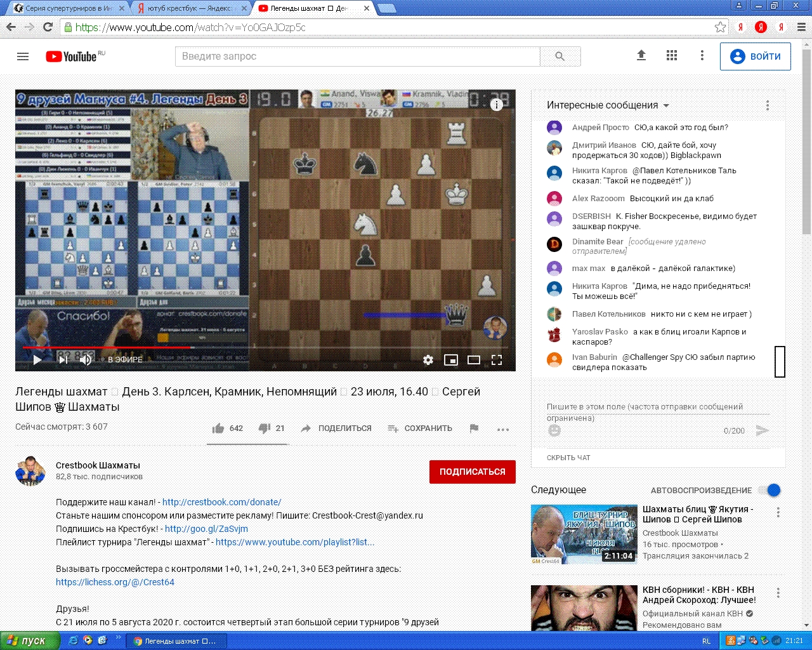The image size is (812, 650).
Task: Open the upload video icon
Action: 641,56
